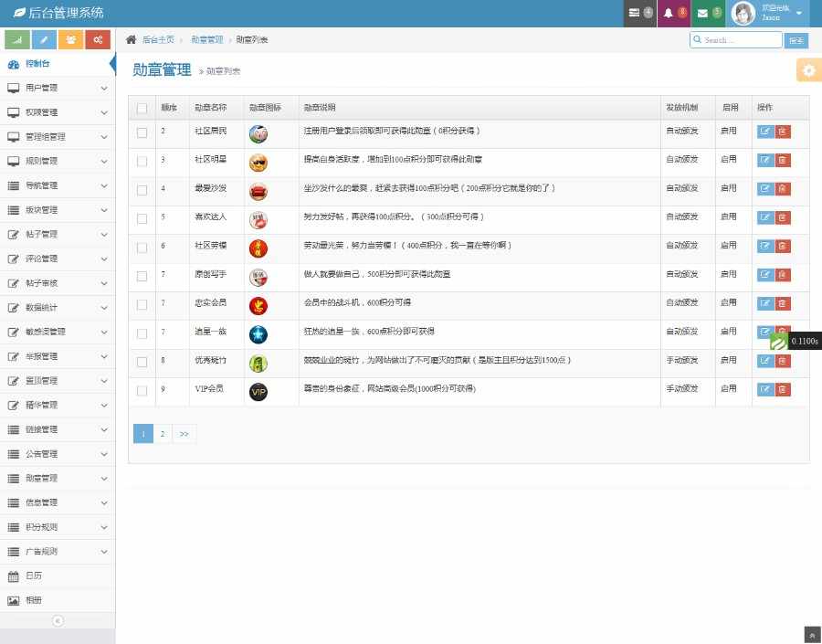Viewport: 822px width, 644px height.
Task: Click the home icon in breadcrumb
Action: pyautogui.click(x=131, y=39)
